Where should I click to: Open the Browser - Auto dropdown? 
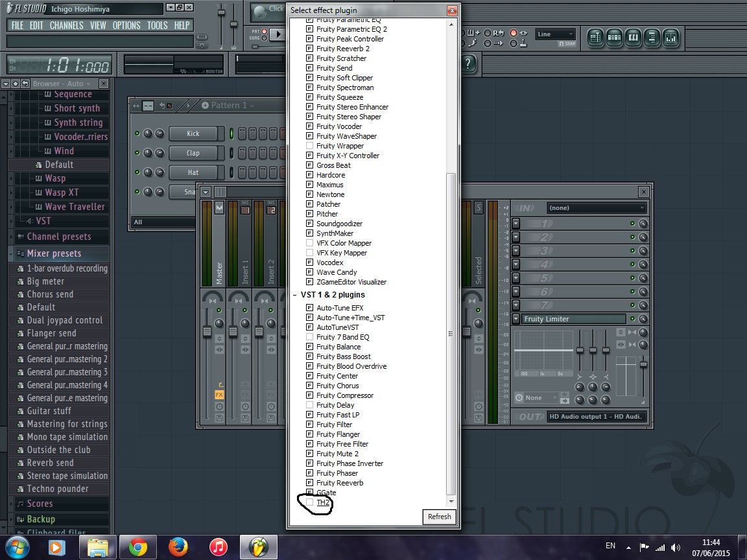point(62,84)
